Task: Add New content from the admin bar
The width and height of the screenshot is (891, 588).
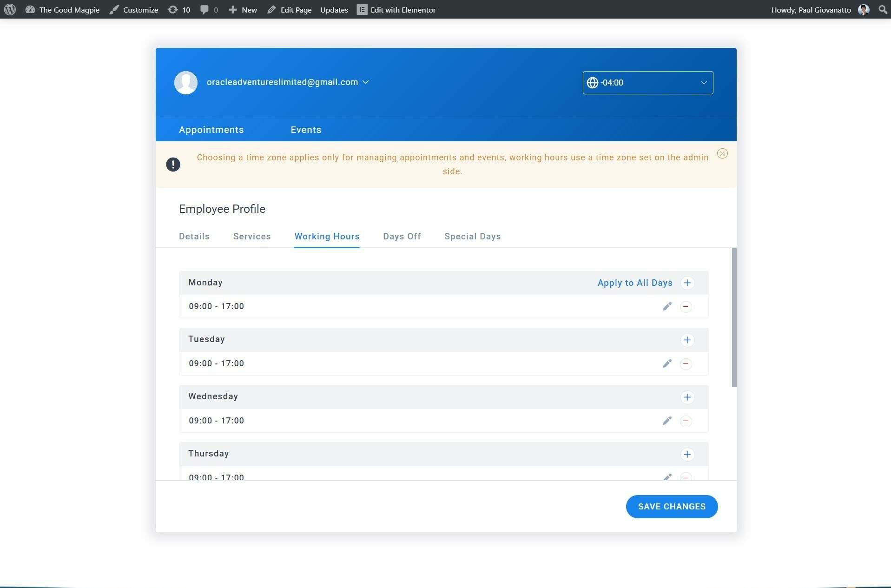Action: click(243, 10)
